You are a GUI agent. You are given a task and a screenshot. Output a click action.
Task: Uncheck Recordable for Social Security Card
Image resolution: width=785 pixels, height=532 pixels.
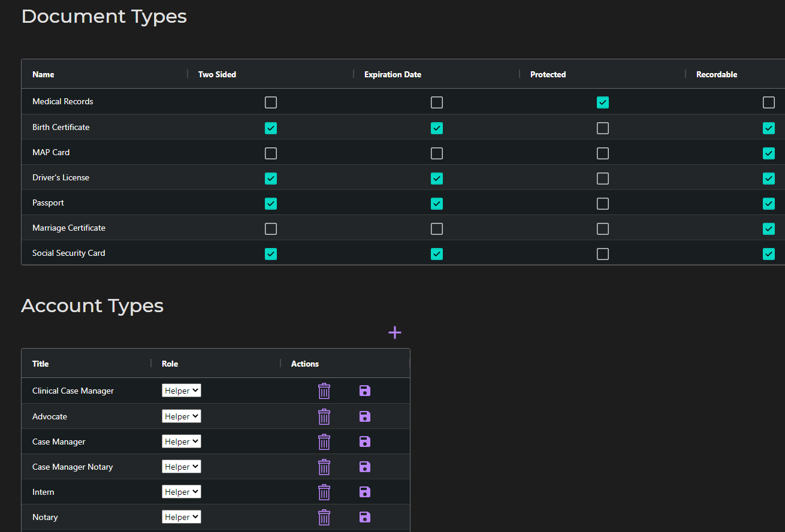(x=769, y=253)
